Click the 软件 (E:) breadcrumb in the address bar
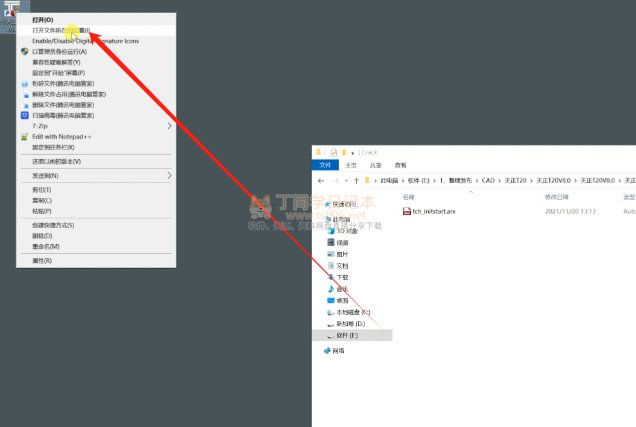 pos(419,181)
